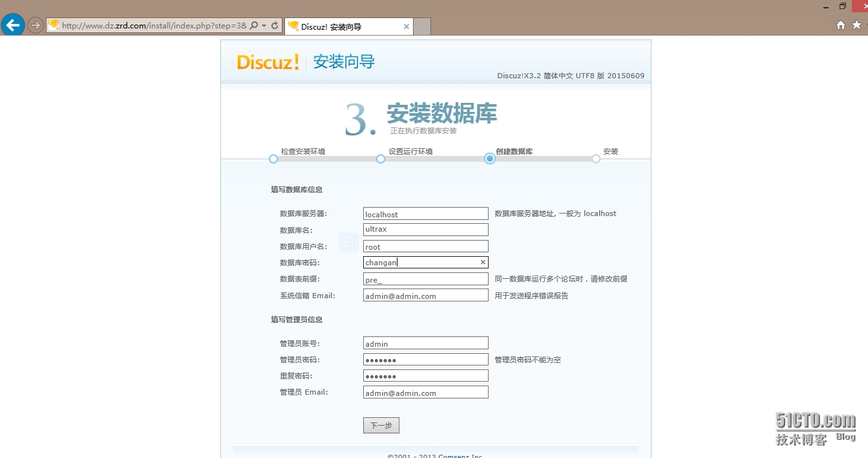Click the 下一步 button
The height and width of the screenshot is (458, 868).
(x=381, y=425)
